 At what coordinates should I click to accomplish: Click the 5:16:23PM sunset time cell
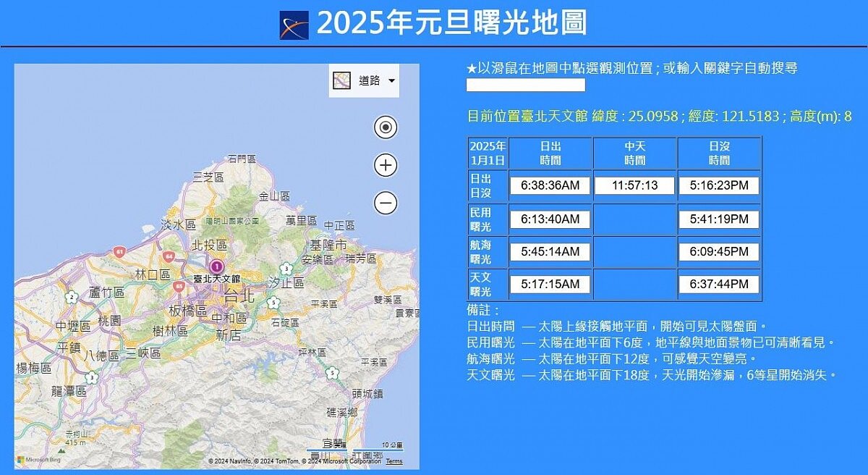click(x=718, y=185)
